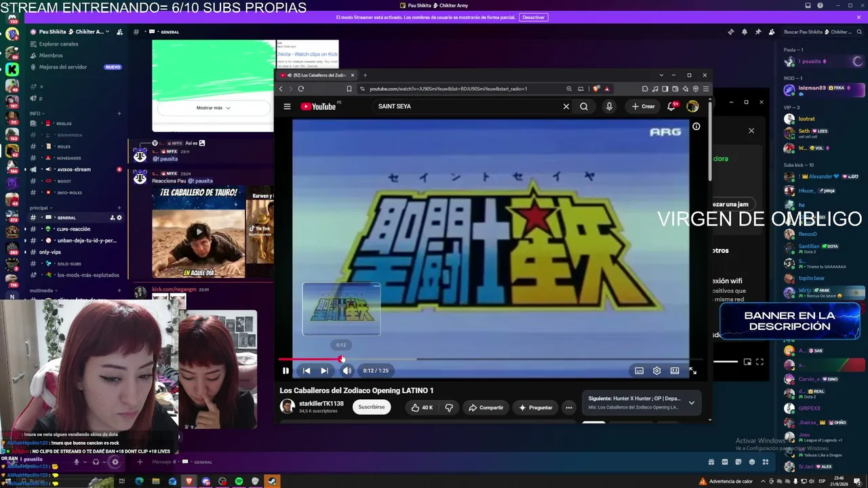Open Discord notification settings bell in header
The height and width of the screenshot is (488, 868).
(x=745, y=32)
